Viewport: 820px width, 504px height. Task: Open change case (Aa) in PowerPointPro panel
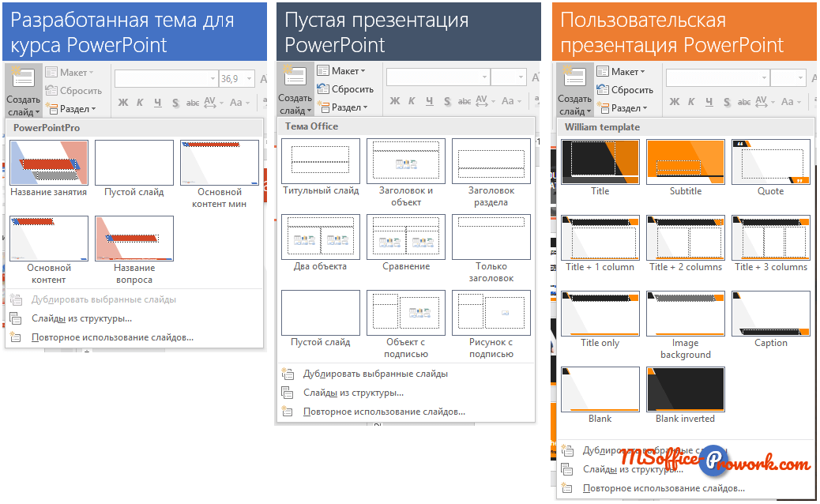coord(239,103)
